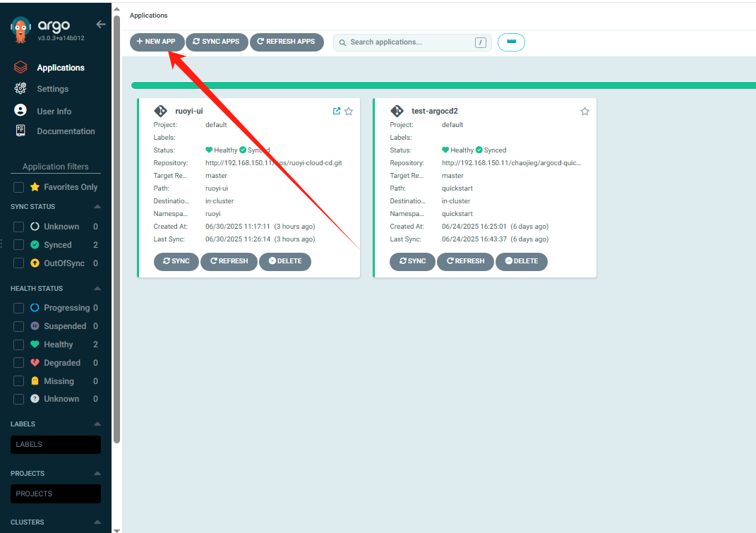The image size is (756, 533).
Task: Open the Applications menu item
Action: (x=61, y=68)
